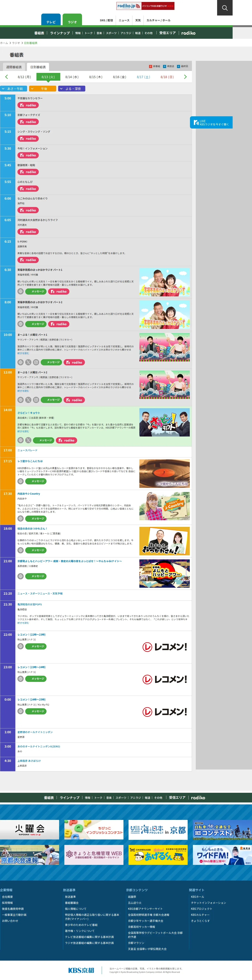Open the ワイドFM! banner

(222, 855)
